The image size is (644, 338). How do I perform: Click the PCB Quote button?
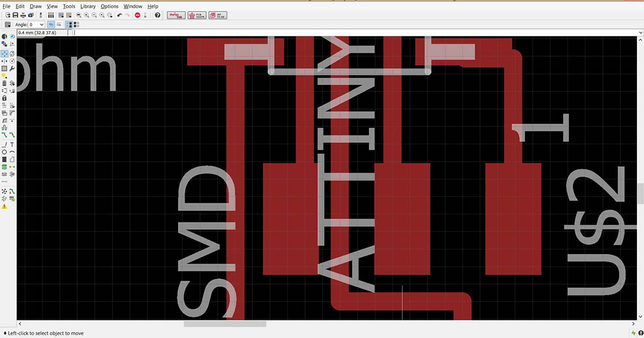pyautogui.click(x=197, y=15)
